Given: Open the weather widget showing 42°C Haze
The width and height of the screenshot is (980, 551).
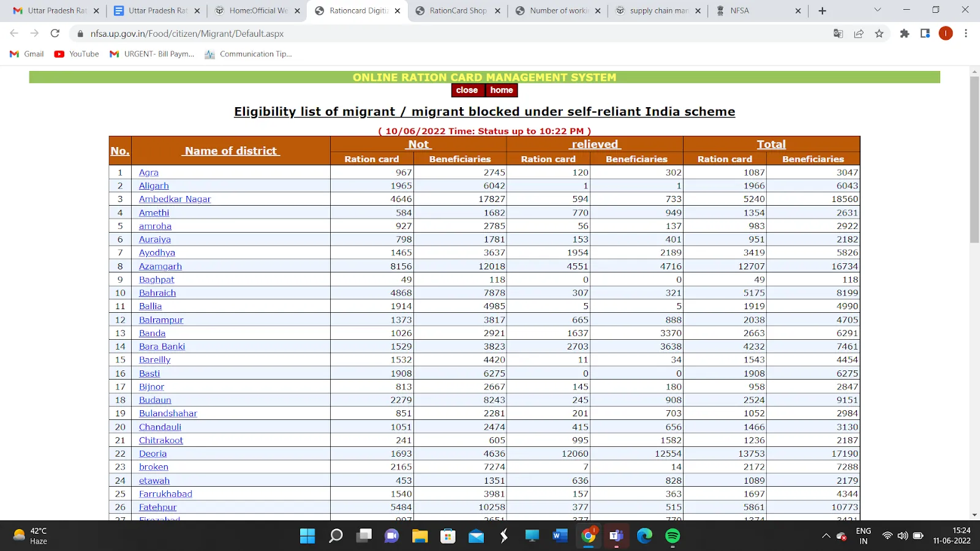Looking at the screenshot, I should point(31,536).
